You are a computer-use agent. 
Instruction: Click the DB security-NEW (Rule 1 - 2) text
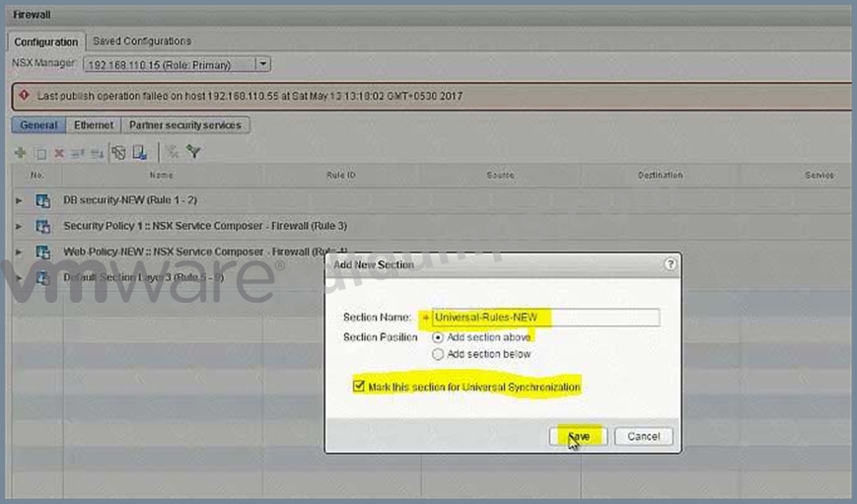130,200
